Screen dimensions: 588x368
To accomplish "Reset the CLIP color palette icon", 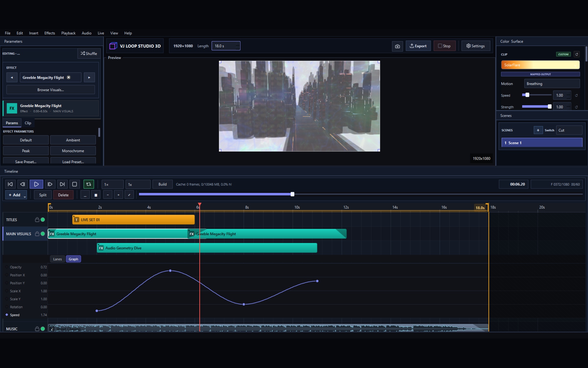I will pyautogui.click(x=577, y=54).
